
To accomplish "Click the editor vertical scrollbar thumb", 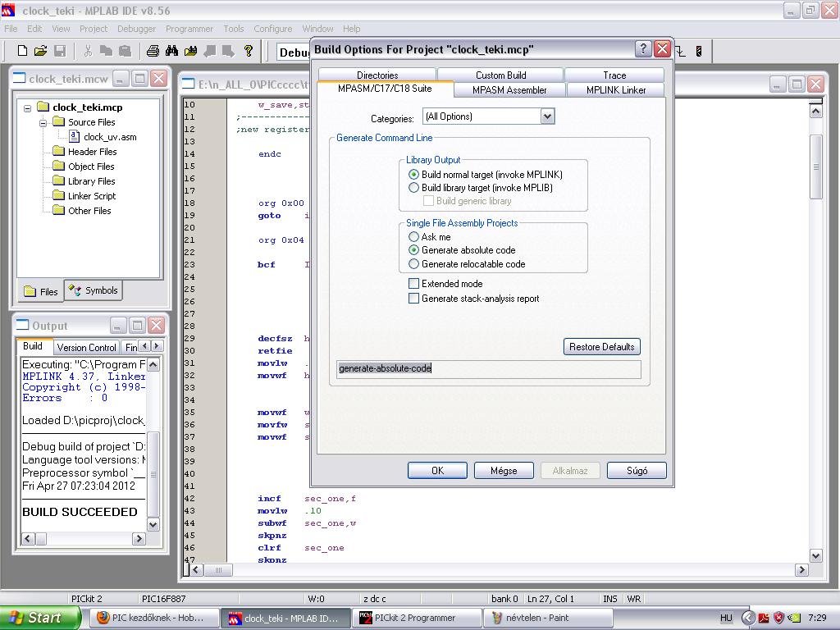I will (x=815, y=167).
